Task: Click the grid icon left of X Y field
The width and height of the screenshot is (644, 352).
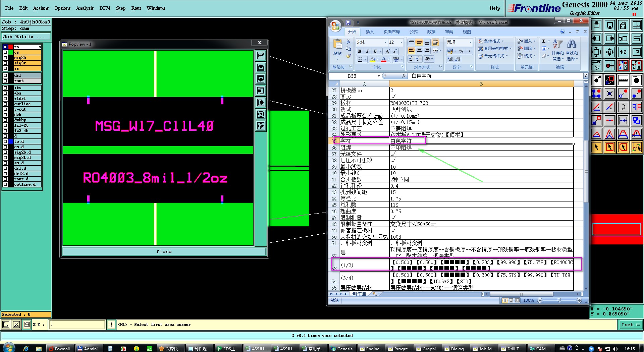Action: [27, 324]
